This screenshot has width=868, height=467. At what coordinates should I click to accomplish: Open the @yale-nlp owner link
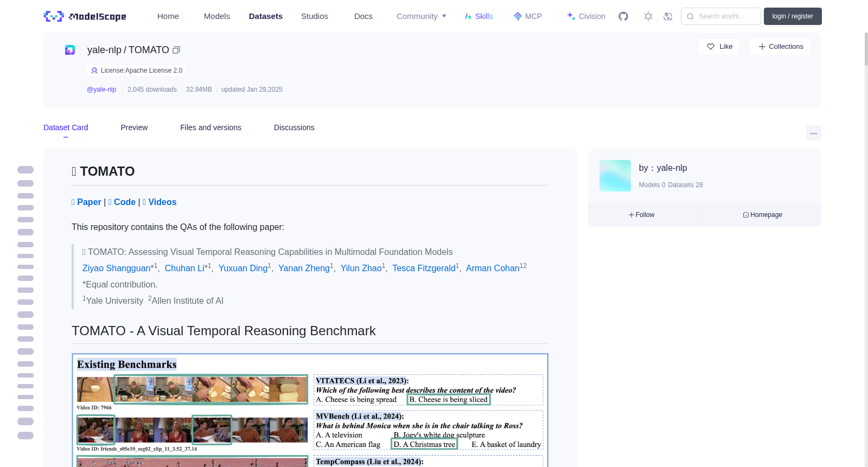(101, 89)
